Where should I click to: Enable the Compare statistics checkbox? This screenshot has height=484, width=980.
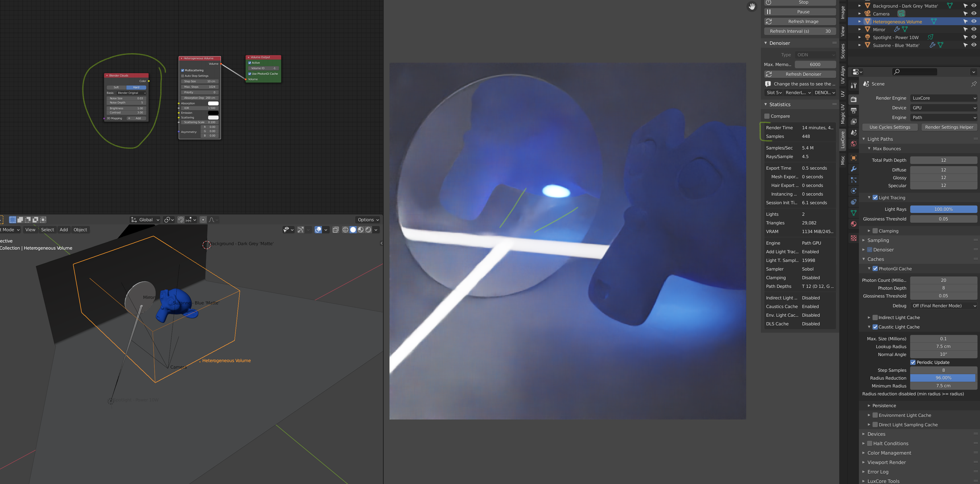[767, 116]
